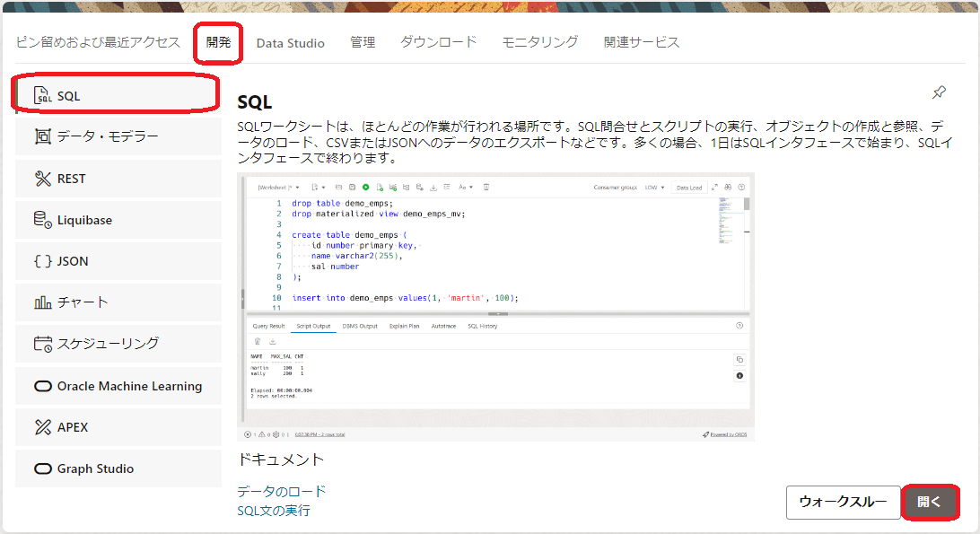Open the 管理 tab

363,42
